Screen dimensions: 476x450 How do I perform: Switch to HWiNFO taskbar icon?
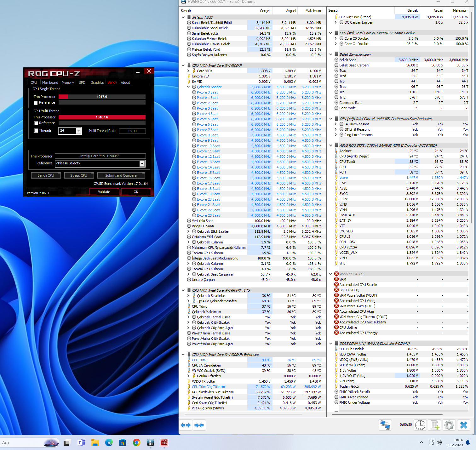click(x=151, y=443)
